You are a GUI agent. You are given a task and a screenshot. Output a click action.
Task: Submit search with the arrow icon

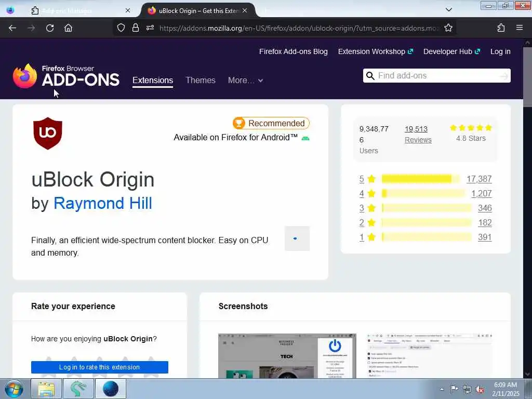point(504,76)
